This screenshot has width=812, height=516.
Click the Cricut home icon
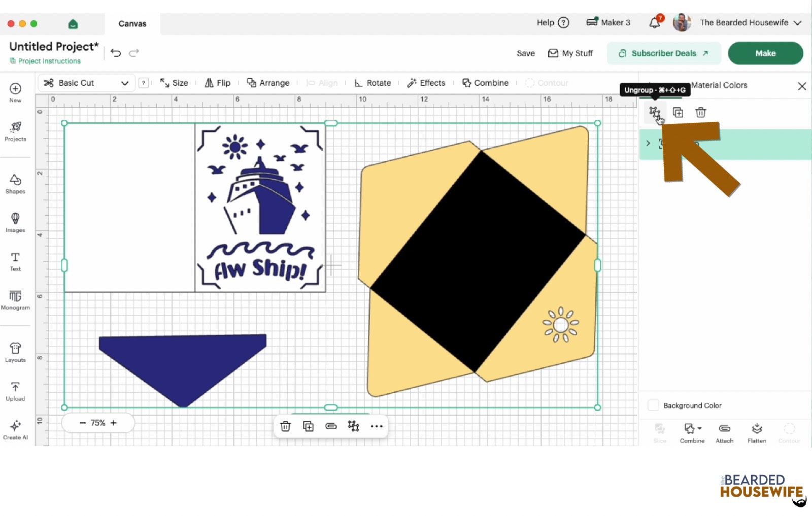[x=73, y=24]
